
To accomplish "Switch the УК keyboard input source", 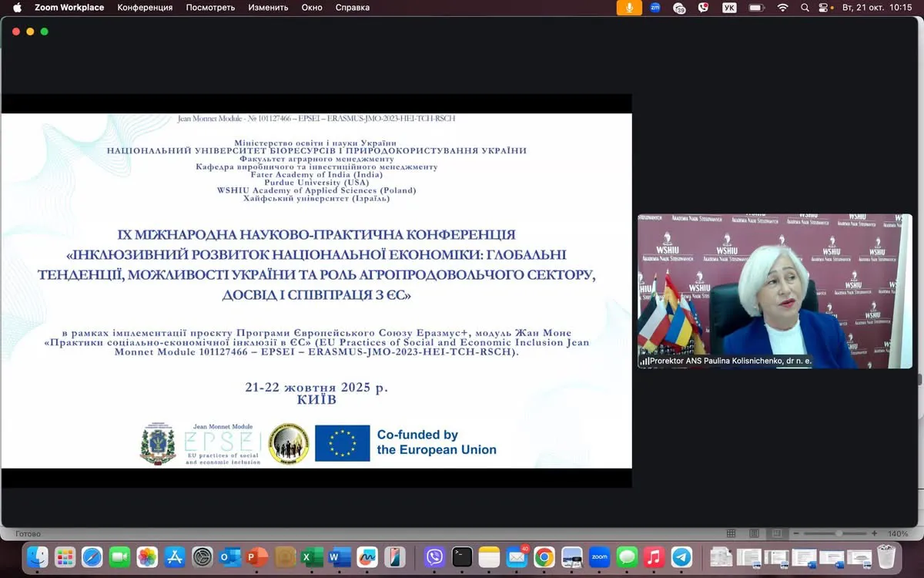I will click(729, 8).
